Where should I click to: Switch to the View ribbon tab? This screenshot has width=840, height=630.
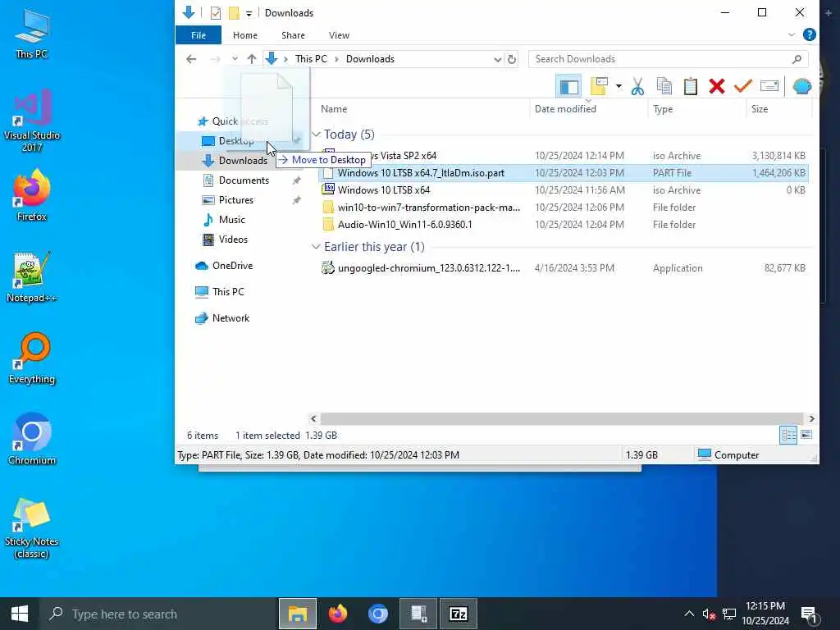coord(339,35)
